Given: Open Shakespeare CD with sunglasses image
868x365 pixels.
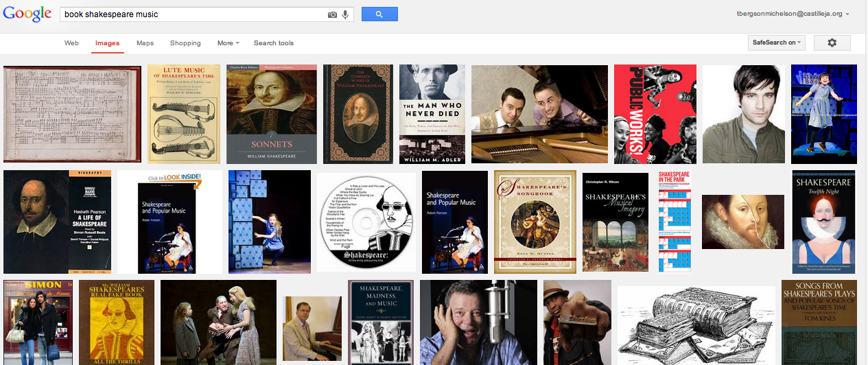Looking at the screenshot, I should (x=366, y=222).
